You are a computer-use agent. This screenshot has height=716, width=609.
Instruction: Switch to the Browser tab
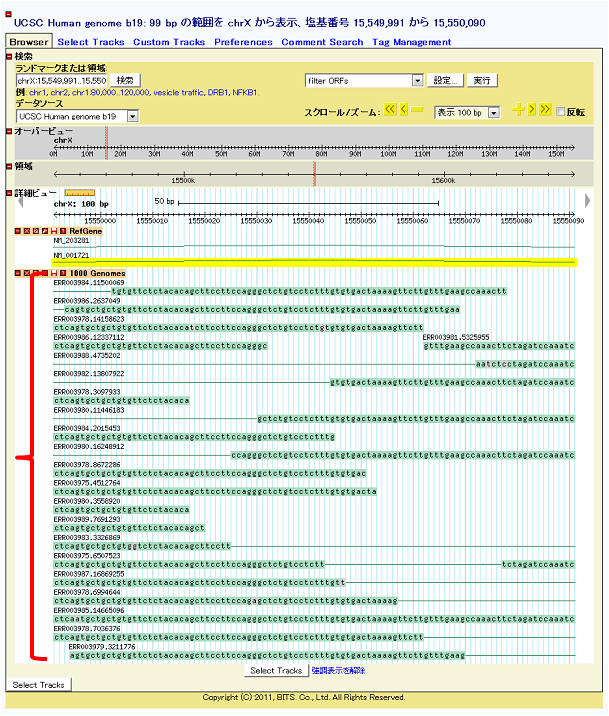tap(29, 42)
